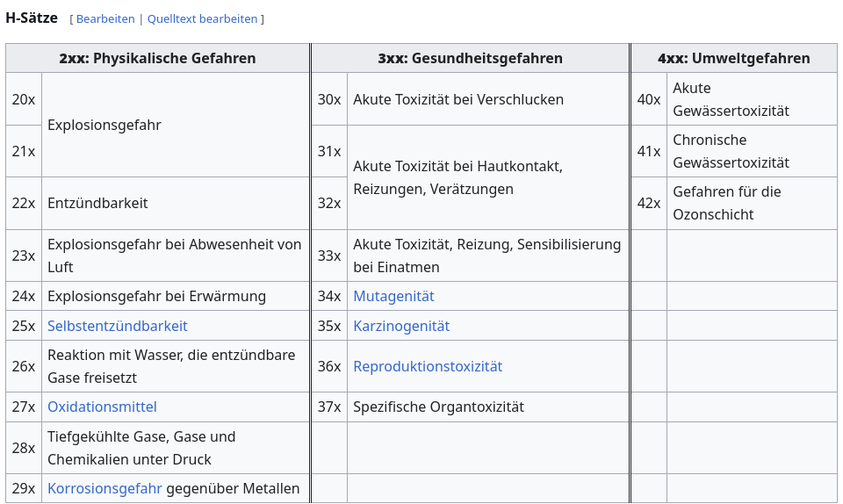Click the 'Spezifische Organtoxizität' cell
The image size is (843, 504).
(438, 407)
